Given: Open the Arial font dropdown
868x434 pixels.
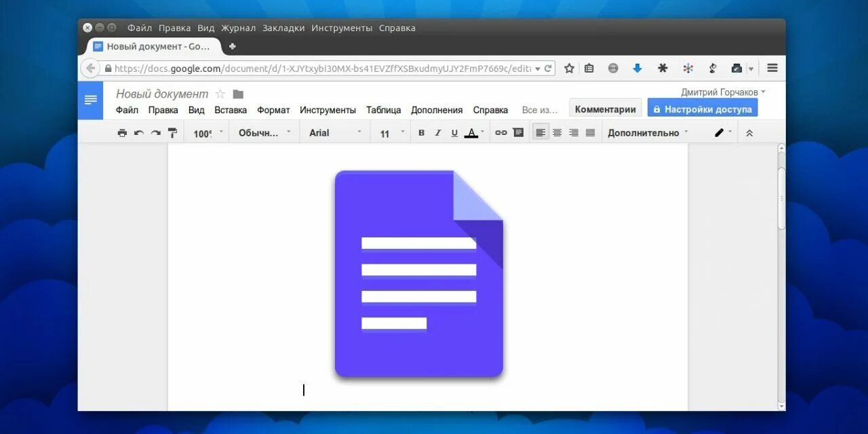Looking at the screenshot, I should (336, 133).
